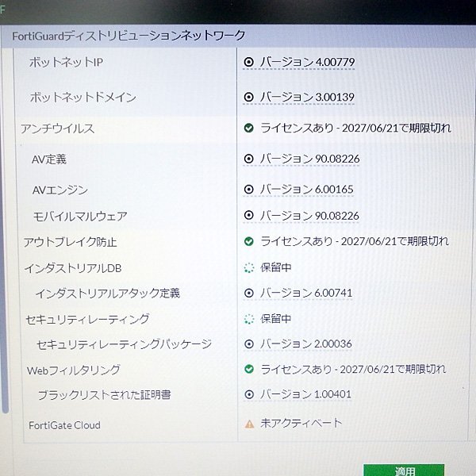The height and width of the screenshot is (476, 476).
Task: Click the バージョン 3.00139 link
Action: [x=307, y=97]
